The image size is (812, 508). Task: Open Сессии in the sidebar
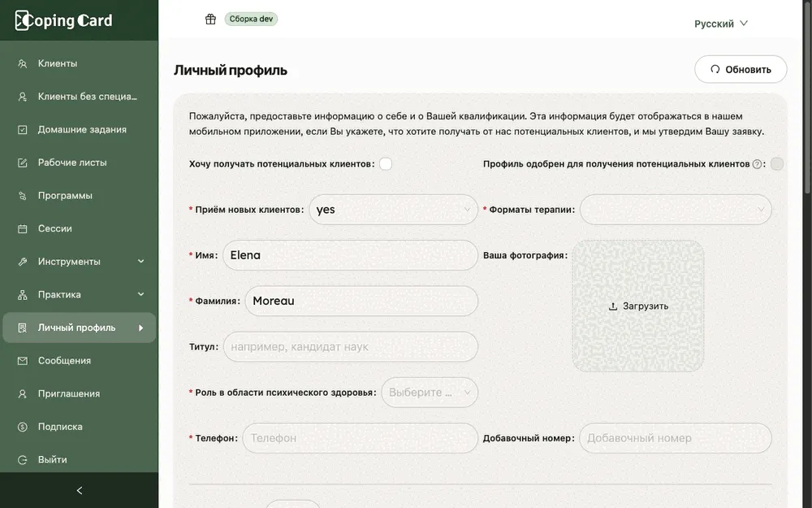point(80,228)
